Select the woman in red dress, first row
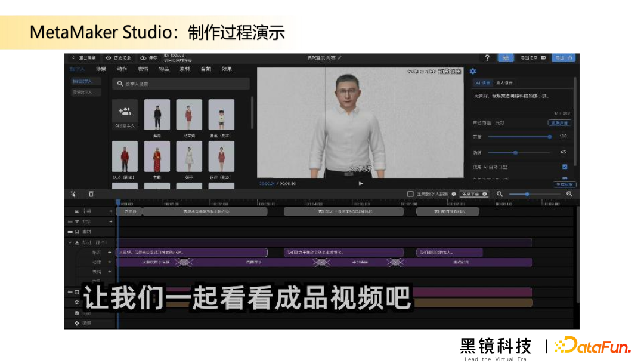The image size is (644, 363). tap(189, 115)
